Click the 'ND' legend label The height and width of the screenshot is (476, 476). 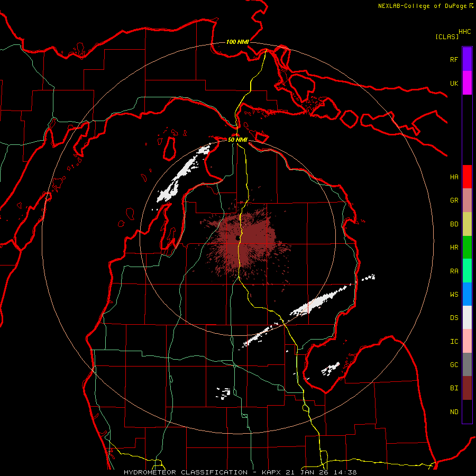click(x=454, y=412)
